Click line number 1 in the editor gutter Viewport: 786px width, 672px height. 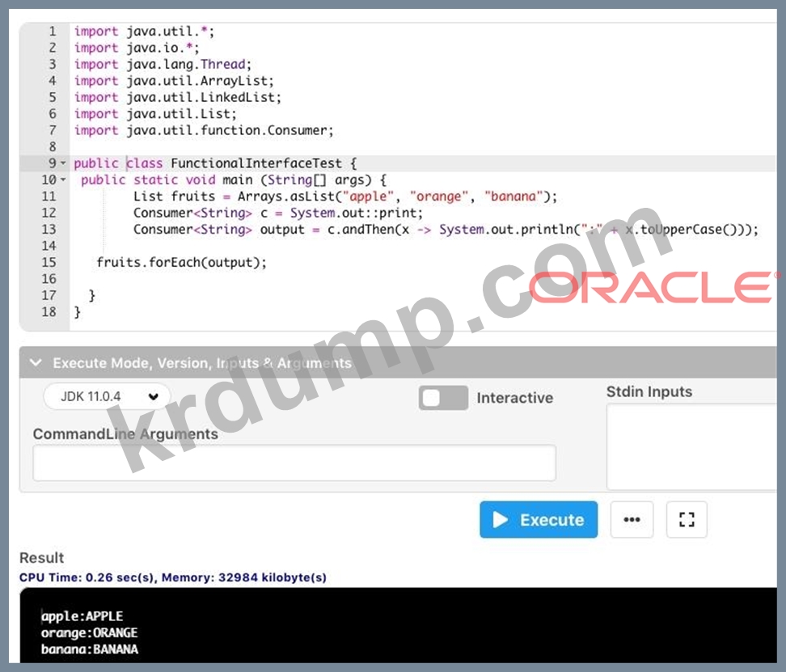53,32
